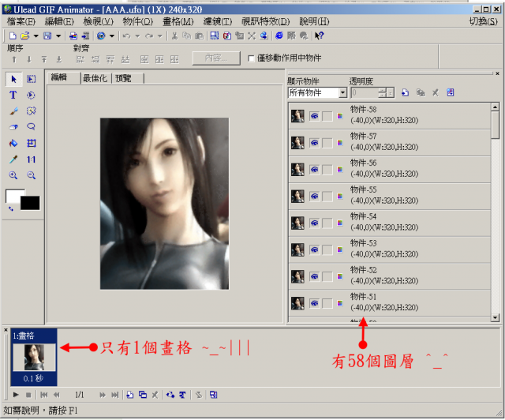Toggle the lock box of 物件-51
The height and width of the screenshot is (420, 505).
tap(327, 303)
